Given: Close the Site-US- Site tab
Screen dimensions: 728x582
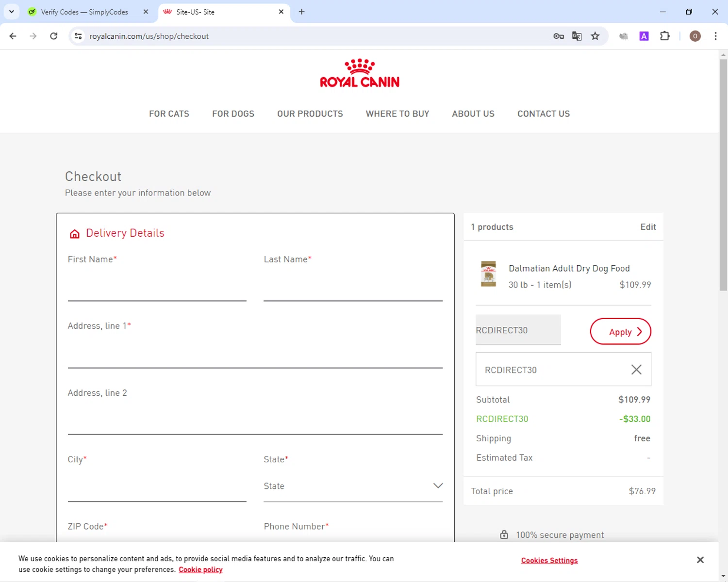Looking at the screenshot, I should [x=281, y=12].
